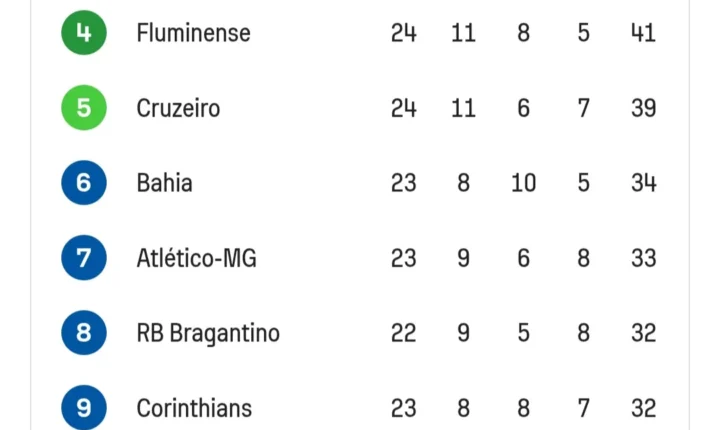720x430 pixels.
Task: Click RB Bragantino's 22 games played
Action: point(404,333)
